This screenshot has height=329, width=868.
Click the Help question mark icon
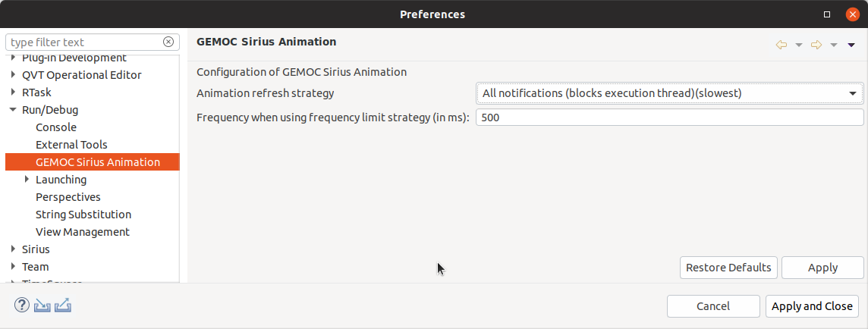coord(22,305)
